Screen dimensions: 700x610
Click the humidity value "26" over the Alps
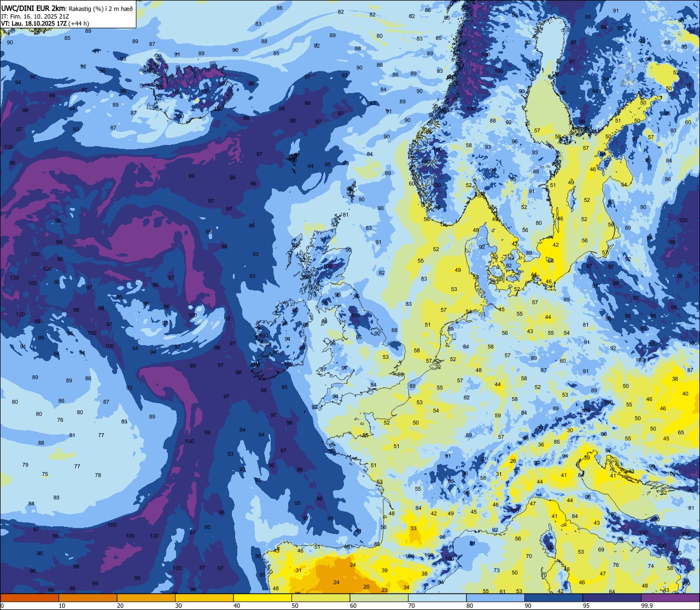pos(513,461)
